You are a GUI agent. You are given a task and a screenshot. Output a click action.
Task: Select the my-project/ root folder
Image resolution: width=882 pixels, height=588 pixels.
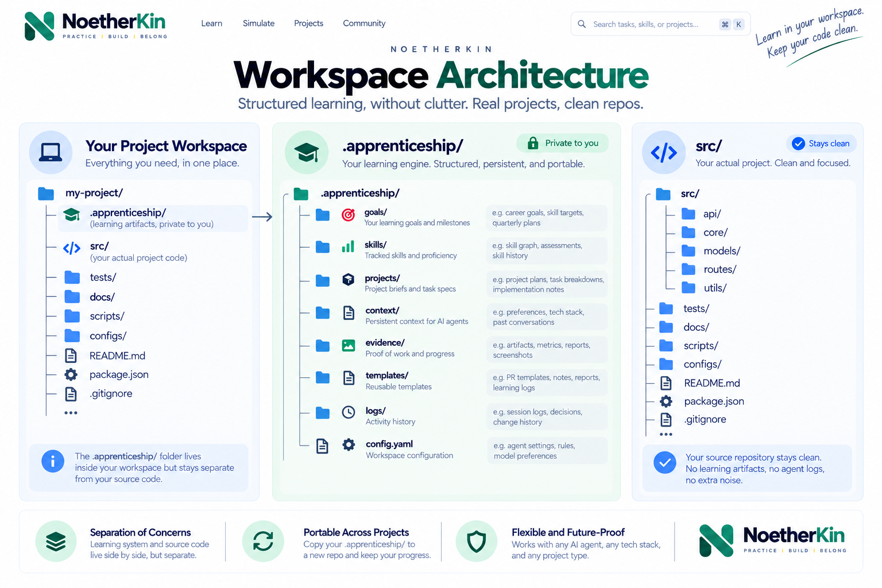click(80, 193)
